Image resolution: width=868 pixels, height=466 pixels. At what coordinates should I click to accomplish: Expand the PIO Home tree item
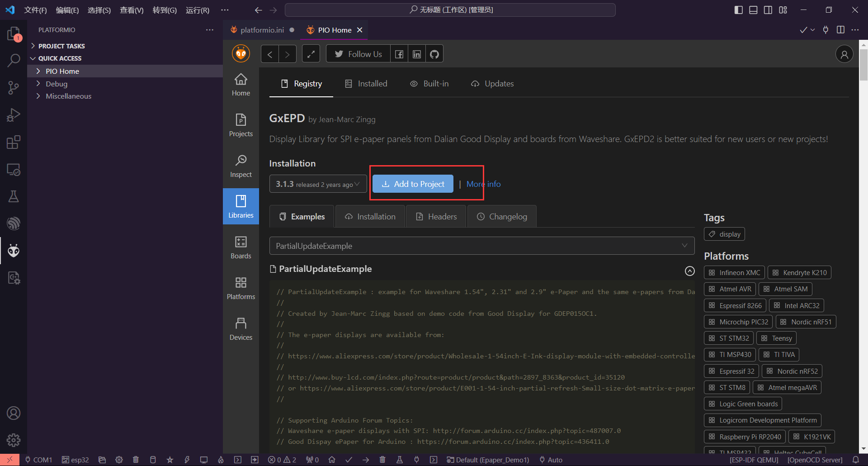click(x=125, y=71)
